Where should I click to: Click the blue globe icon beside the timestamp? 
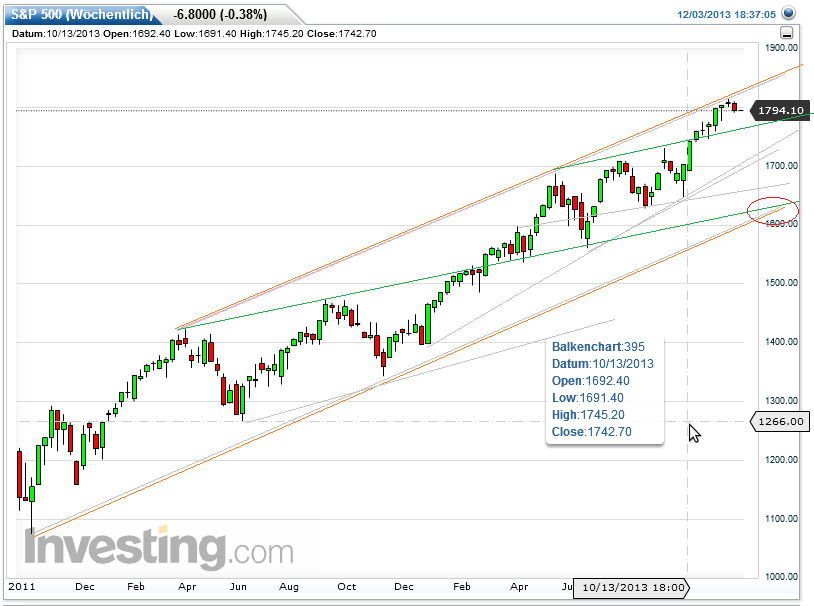[x=789, y=13]
